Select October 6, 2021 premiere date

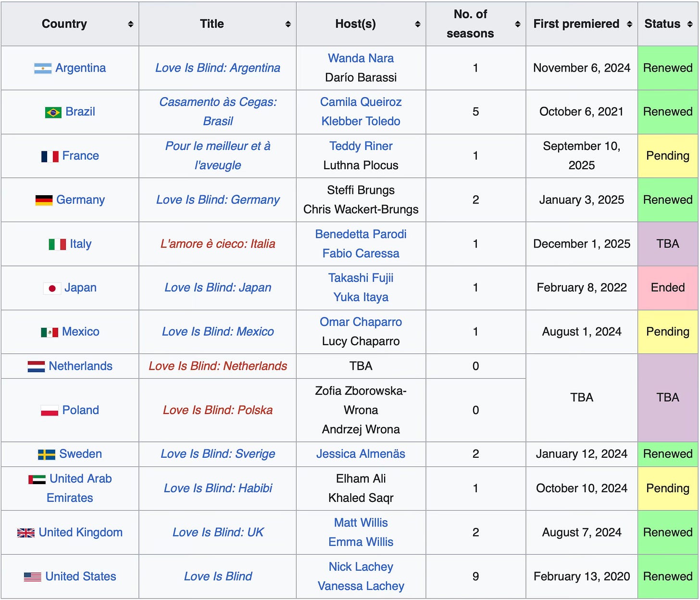[582, 112]
